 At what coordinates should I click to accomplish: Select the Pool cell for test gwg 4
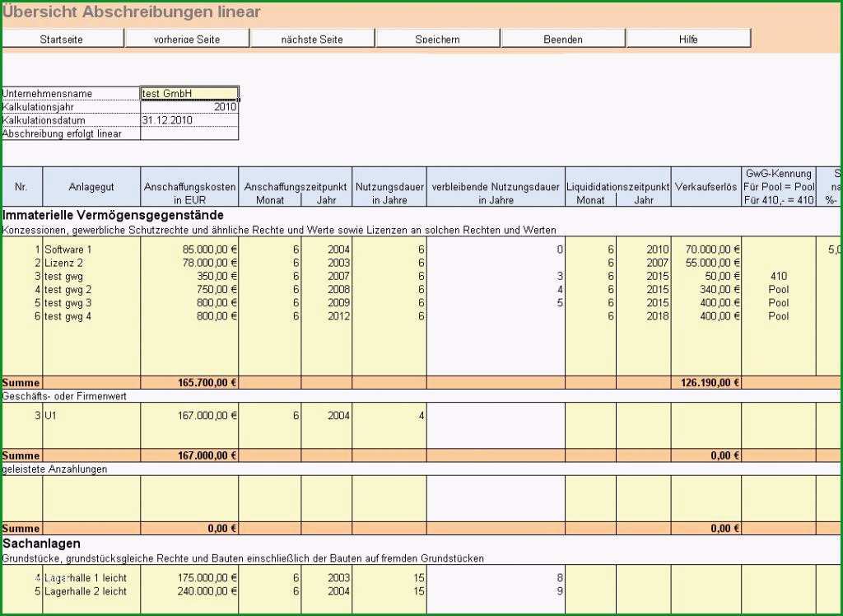click(779, 316)
